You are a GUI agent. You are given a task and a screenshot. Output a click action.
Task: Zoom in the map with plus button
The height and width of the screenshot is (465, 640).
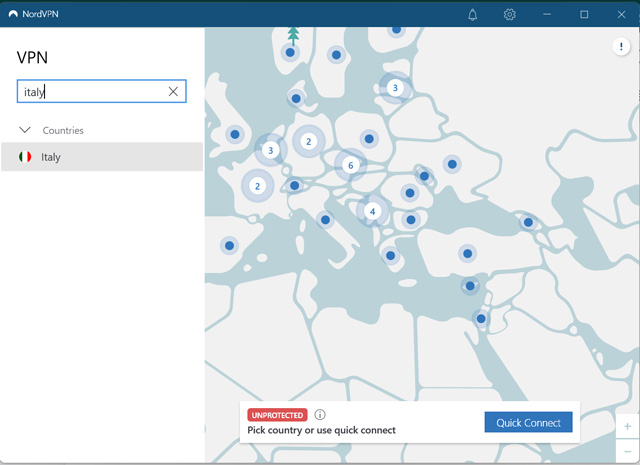[627, 426]
